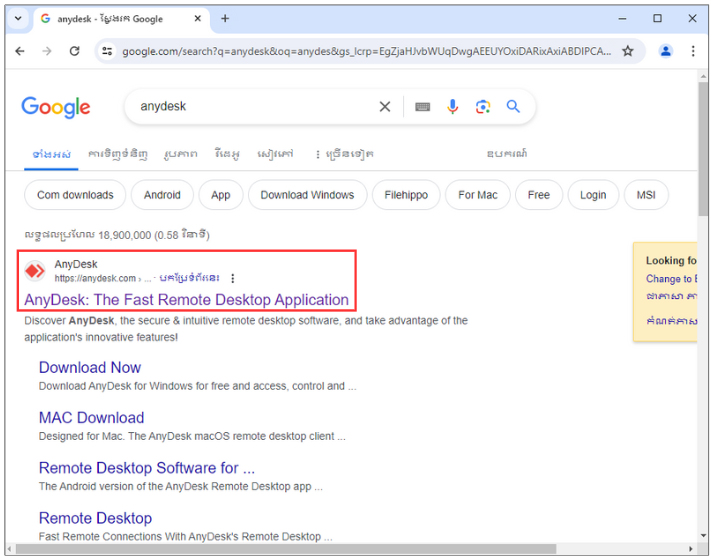Image resolution: width=712 pixels, height=559 pixels.
Task: Click the For Mac chip
Action: pos(478,195)
